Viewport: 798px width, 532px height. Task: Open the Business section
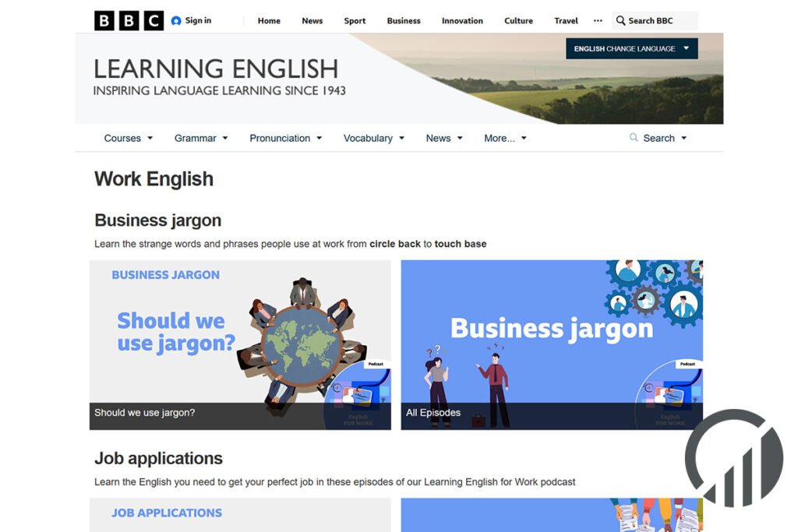tap(404, 21)
